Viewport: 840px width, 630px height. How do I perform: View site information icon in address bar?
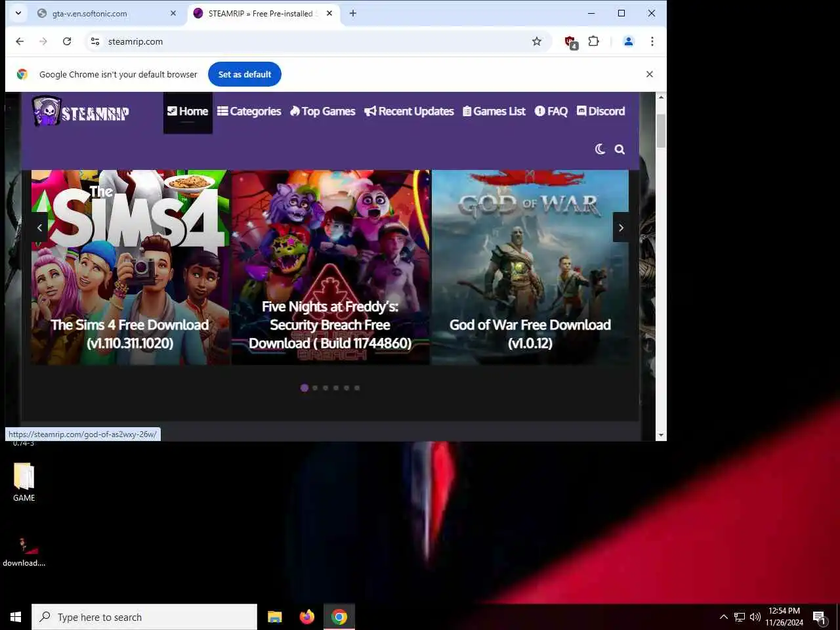95,41
